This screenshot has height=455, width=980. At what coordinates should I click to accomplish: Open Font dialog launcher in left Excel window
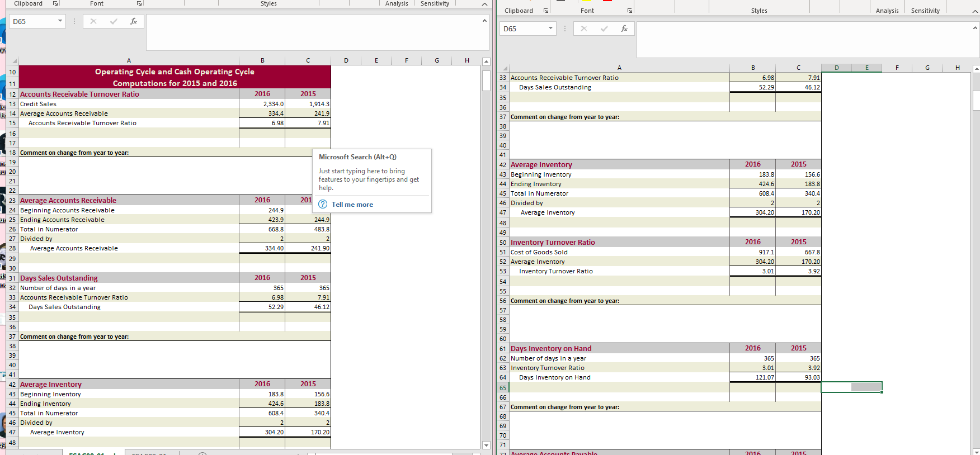(x=139, y=3)
